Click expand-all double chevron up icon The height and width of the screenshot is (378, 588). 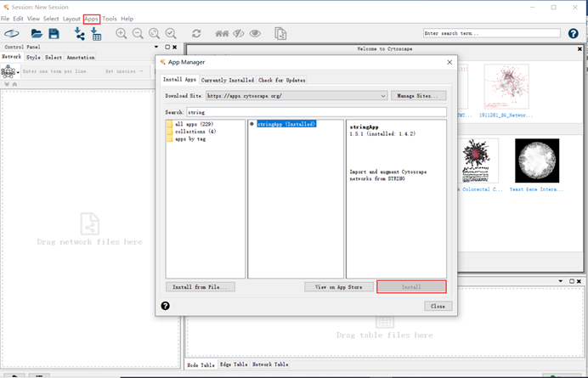14,84
